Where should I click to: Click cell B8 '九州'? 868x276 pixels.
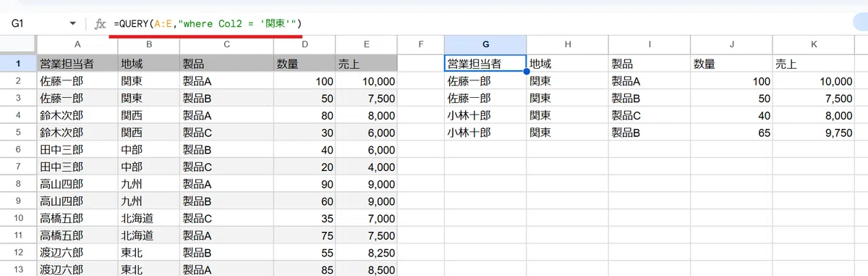(148, 184)
